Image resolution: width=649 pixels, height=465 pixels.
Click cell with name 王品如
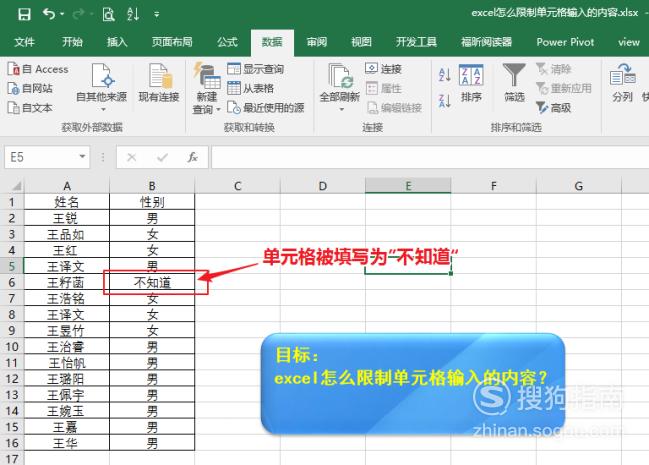pos(67,234)
